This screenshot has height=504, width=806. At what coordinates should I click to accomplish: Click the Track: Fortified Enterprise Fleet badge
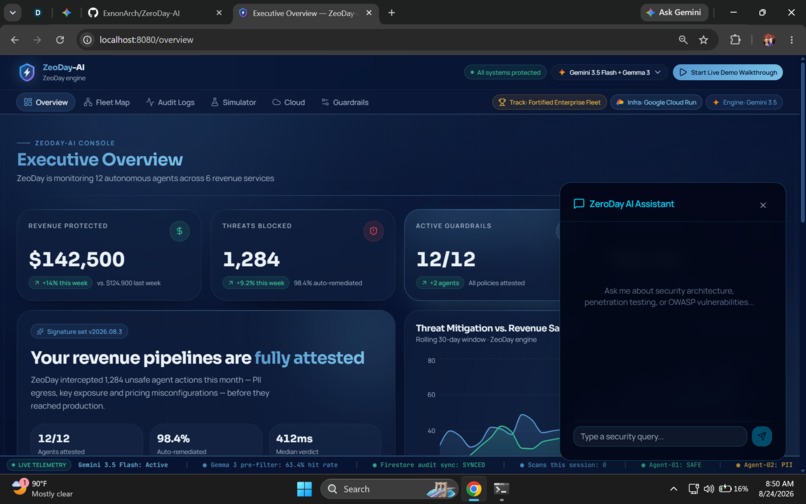(x=549, y=102)
